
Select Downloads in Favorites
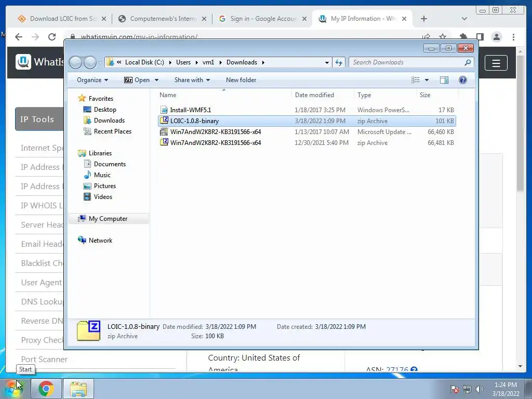109,121
